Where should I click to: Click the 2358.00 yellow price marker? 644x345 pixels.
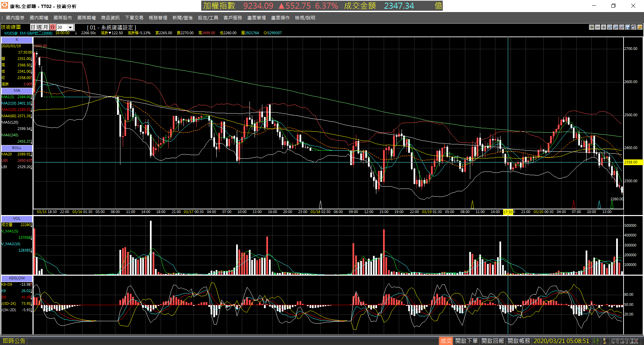[633, 162]
